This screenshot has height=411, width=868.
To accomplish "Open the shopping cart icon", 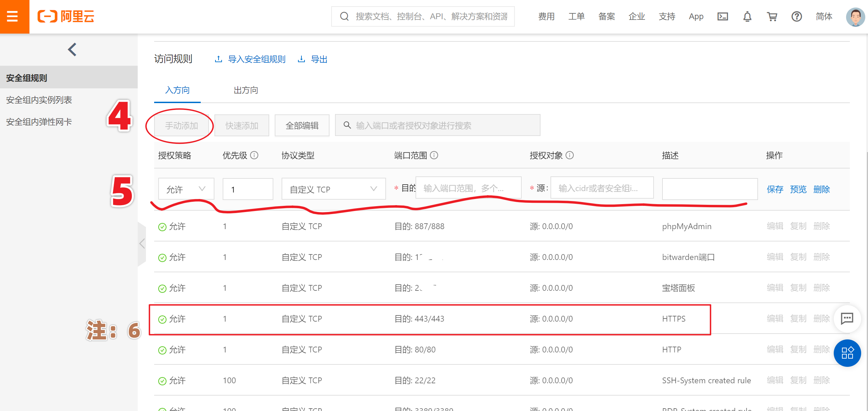I will tap(772, 16).
